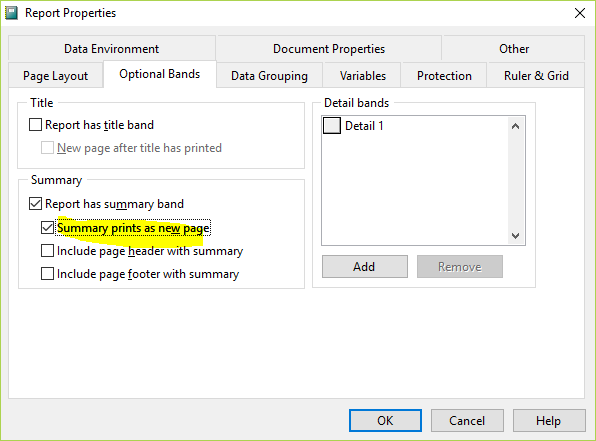Confirm with the OK button
The height and width of the screenshot is (441, 596).
click(385, 420)
